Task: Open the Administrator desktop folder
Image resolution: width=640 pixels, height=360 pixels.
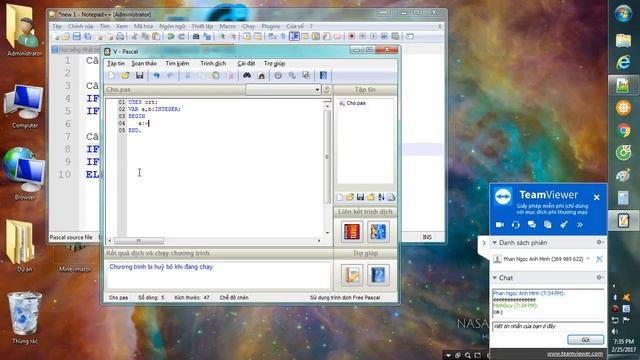Action: [23, 30]
